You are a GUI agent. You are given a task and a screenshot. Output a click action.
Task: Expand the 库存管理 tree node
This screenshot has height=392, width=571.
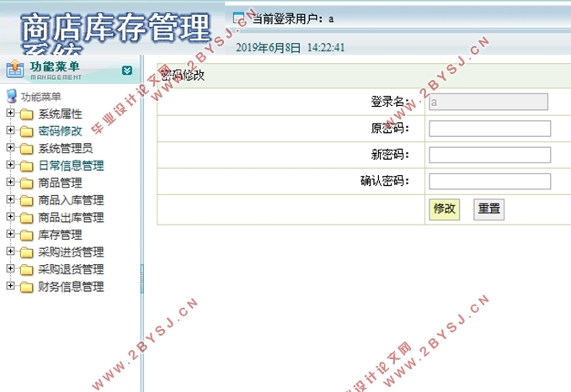[11, 234]
